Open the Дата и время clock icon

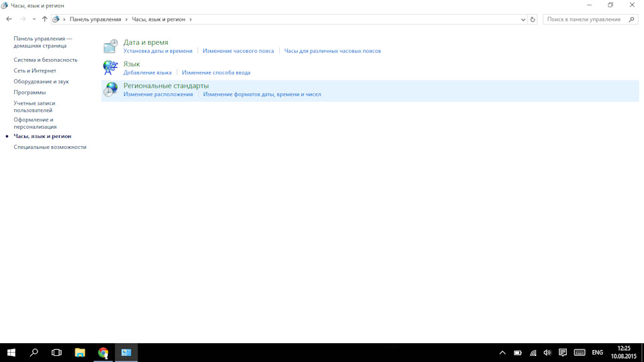(x=110, y=46)
